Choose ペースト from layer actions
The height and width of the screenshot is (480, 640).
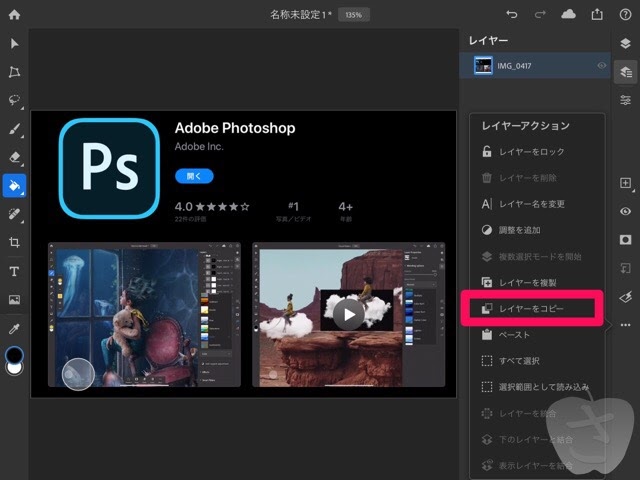(537, 335)
